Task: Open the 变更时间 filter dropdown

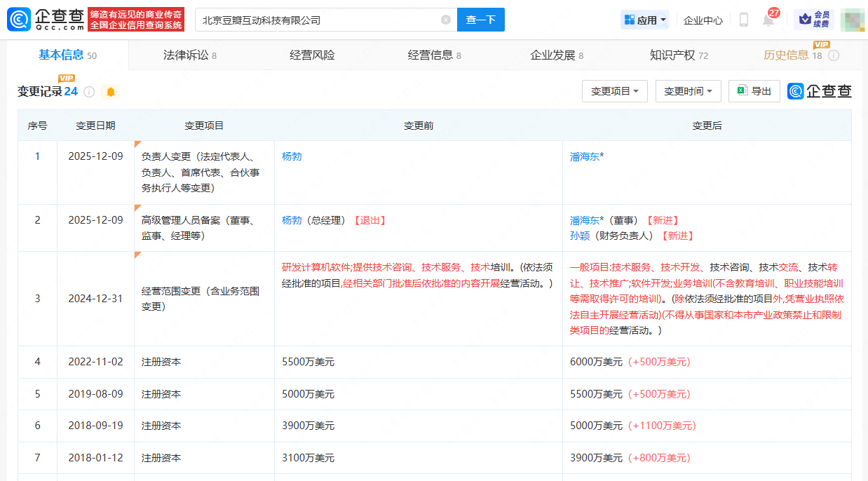Action: (x=688, y=91)
